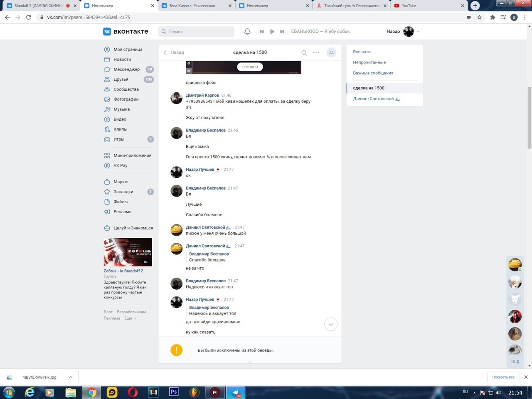The width and height of the screenshot is (532, 399).
Task: Open the Chrome extensions puzzle icon
Action: 493,17
